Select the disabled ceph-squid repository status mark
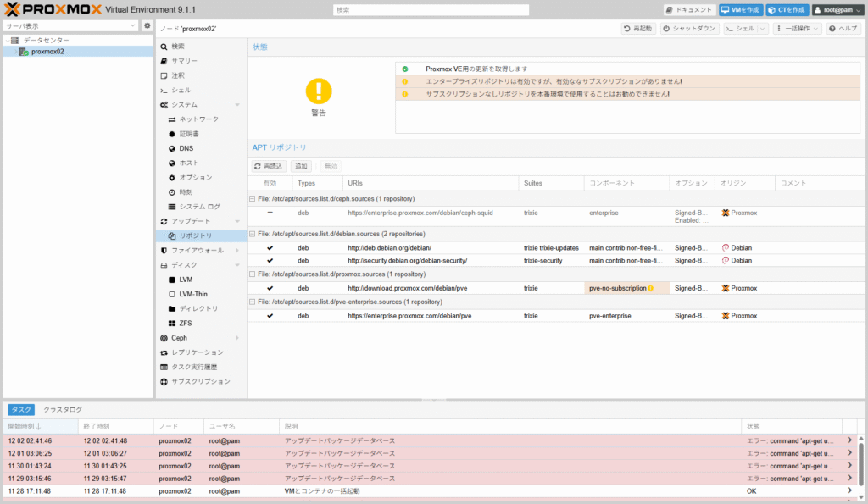Viewport: 868px width, 504px height. tap(270, 213)
